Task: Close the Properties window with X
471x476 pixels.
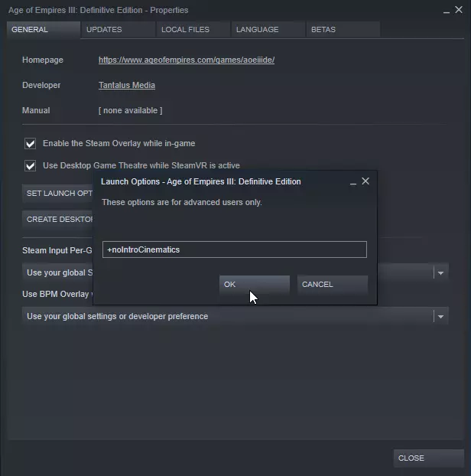Action: click(x=459, y=10)
